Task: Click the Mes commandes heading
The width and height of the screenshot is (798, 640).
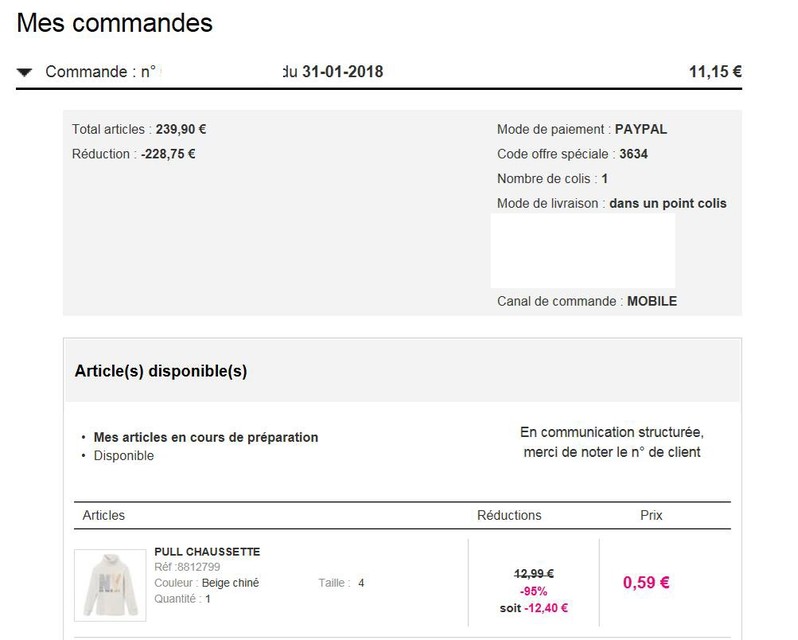Action: click(x=115, y=23)
